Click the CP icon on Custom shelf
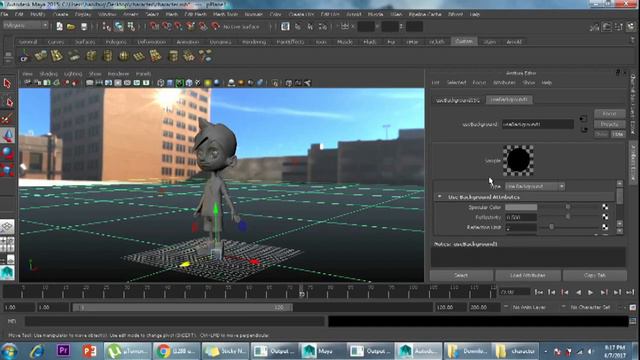640x360 pixels. click(24, 56)
